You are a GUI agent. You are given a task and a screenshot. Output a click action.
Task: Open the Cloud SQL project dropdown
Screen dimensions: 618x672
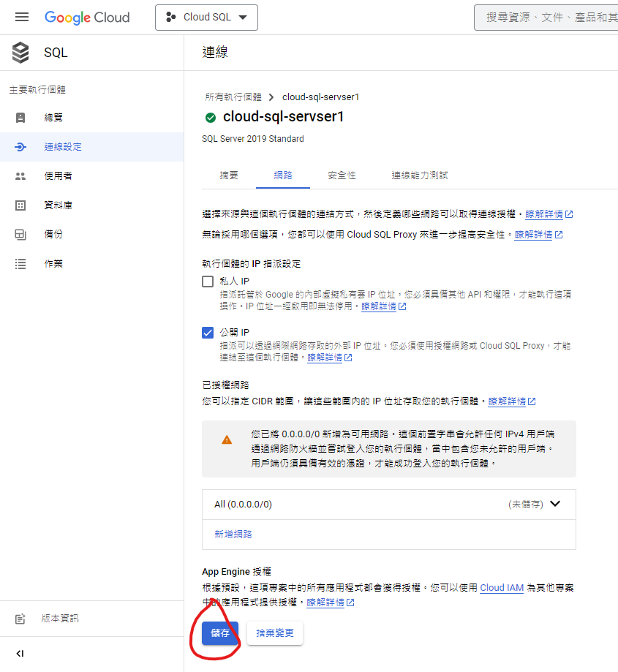[206, 18]
